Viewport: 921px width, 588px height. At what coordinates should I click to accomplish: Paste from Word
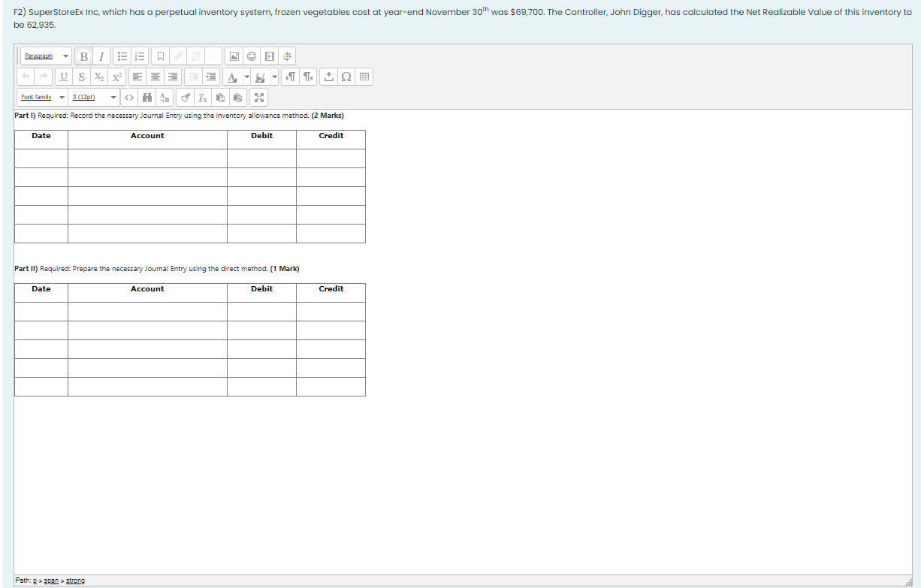coord(237,98)
